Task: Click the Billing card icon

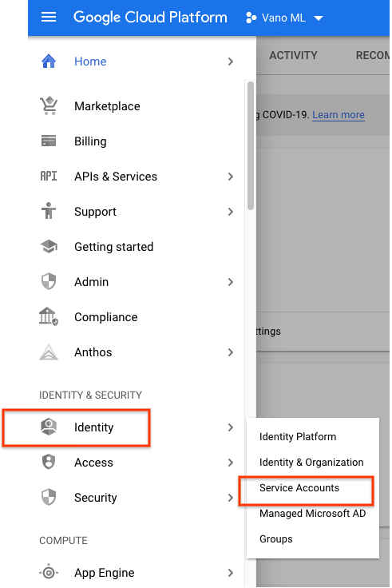Action: click(x=49, y=141)
